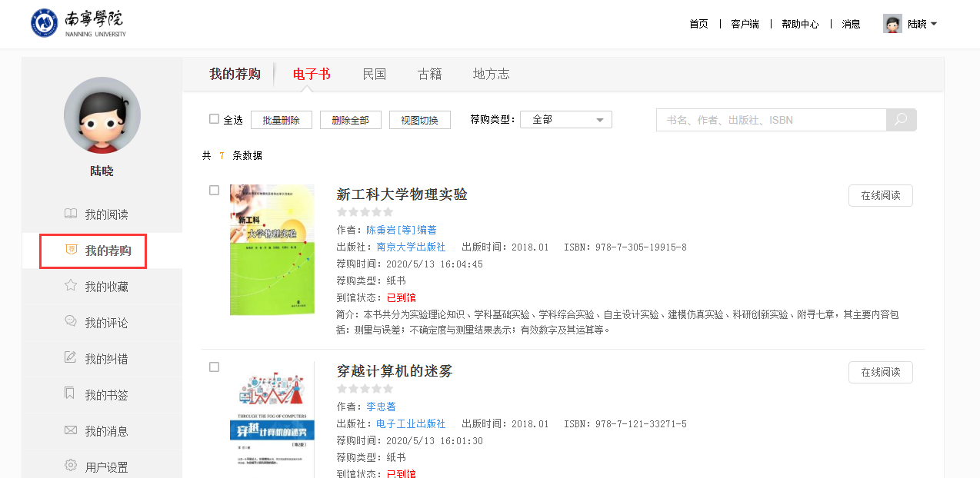Click the gear icon beside 用户设置
This screenshot has height=478, width=980.
click(71, 466)
